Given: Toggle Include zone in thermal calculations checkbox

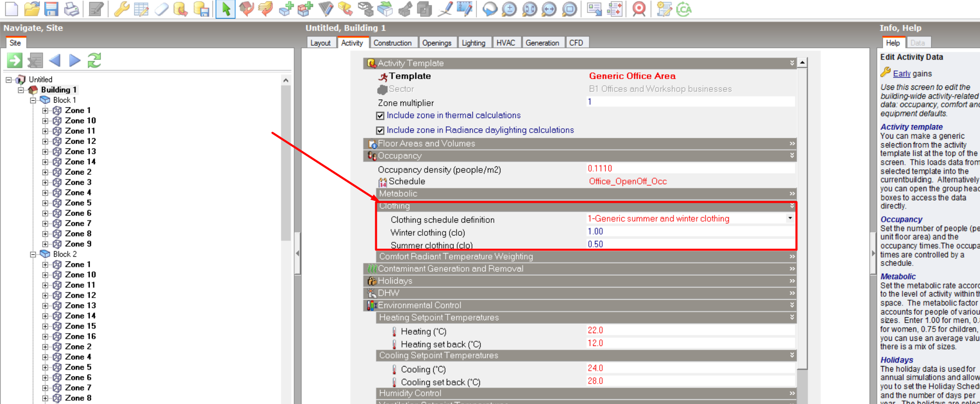Looking at the screenshot, I should coord(380,116).
